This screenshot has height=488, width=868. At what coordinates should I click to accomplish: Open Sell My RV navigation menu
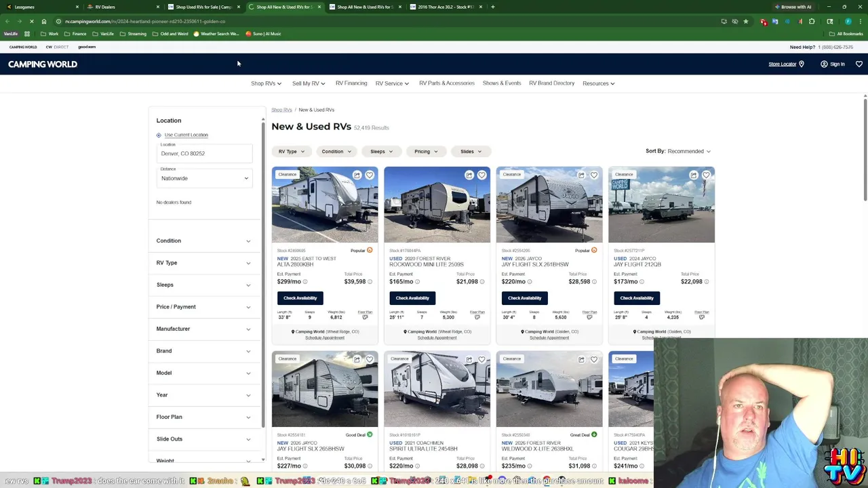309,83
